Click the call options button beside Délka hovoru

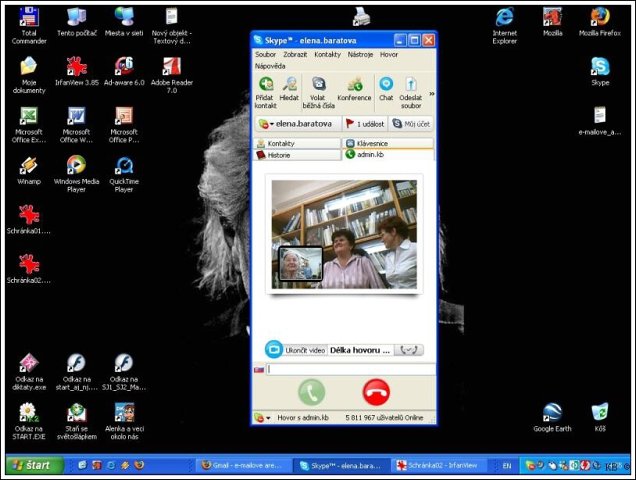408,350
